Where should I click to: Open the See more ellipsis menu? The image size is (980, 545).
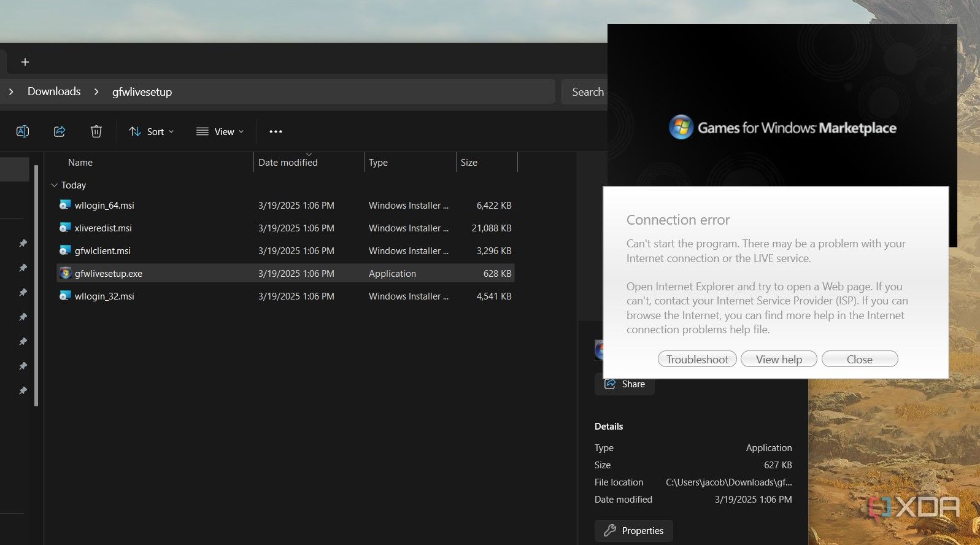pos(276,131)
